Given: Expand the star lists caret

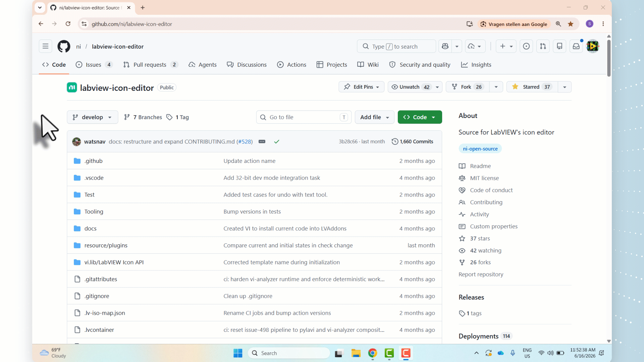Looking at the screenshot, I should [565, 87].
